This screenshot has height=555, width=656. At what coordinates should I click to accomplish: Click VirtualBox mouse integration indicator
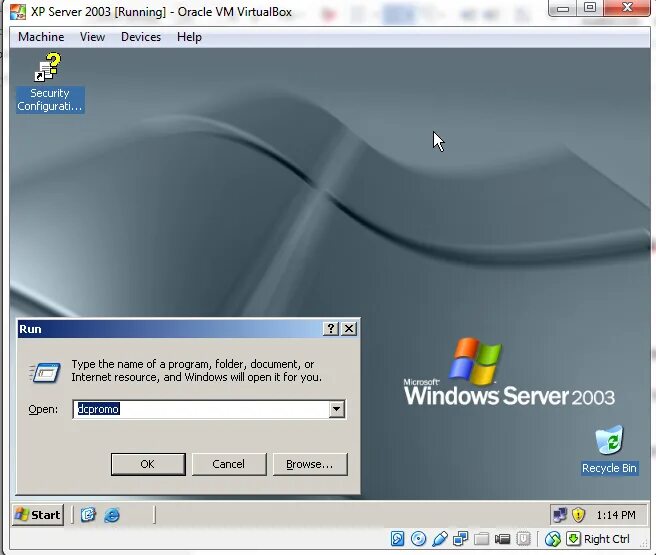(x=553, y=539)
